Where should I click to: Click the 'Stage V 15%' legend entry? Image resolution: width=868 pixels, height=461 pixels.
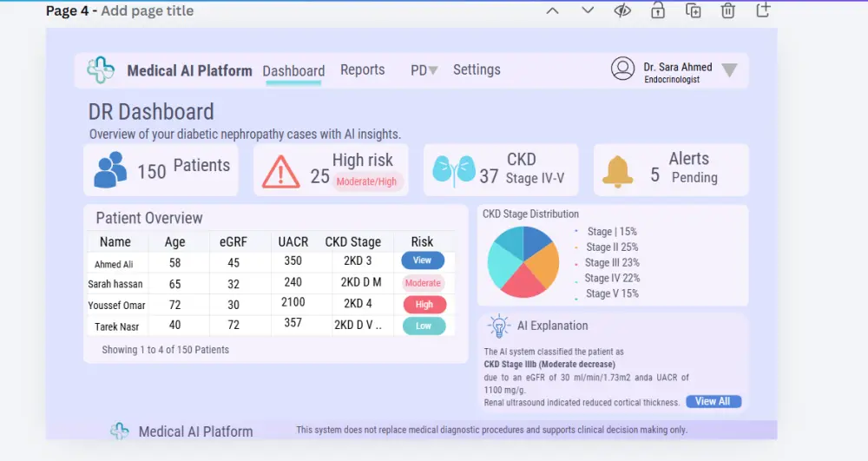612,293
